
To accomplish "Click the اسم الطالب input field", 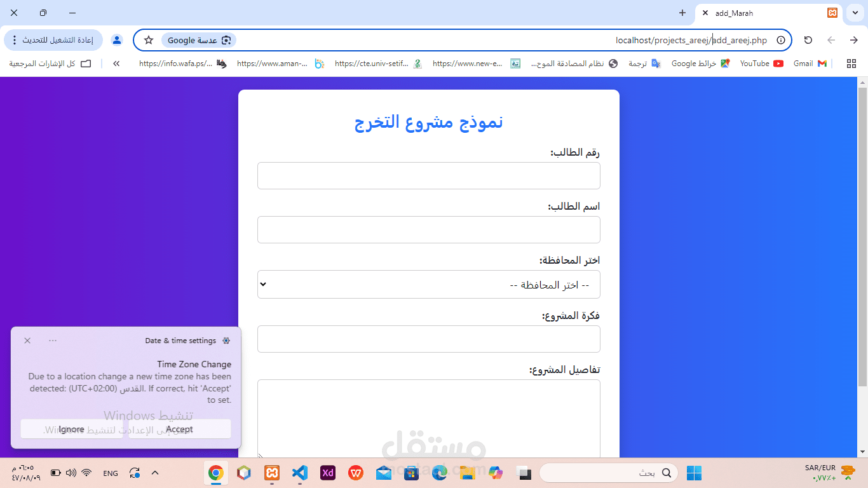I will [x=429, y=229].
